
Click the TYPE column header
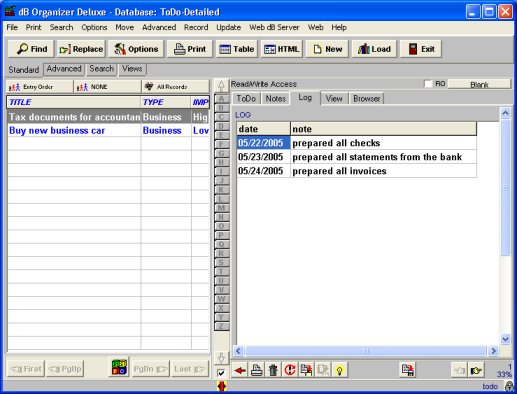pos(166,102)
